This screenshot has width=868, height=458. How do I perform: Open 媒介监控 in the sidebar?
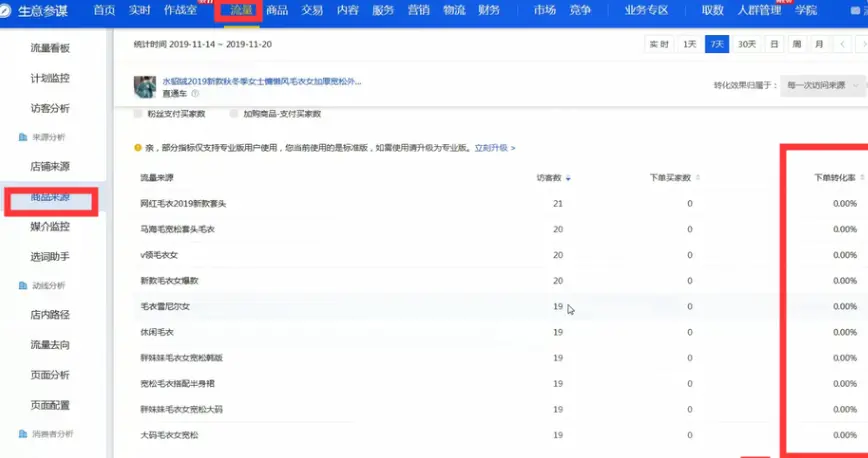50,227
